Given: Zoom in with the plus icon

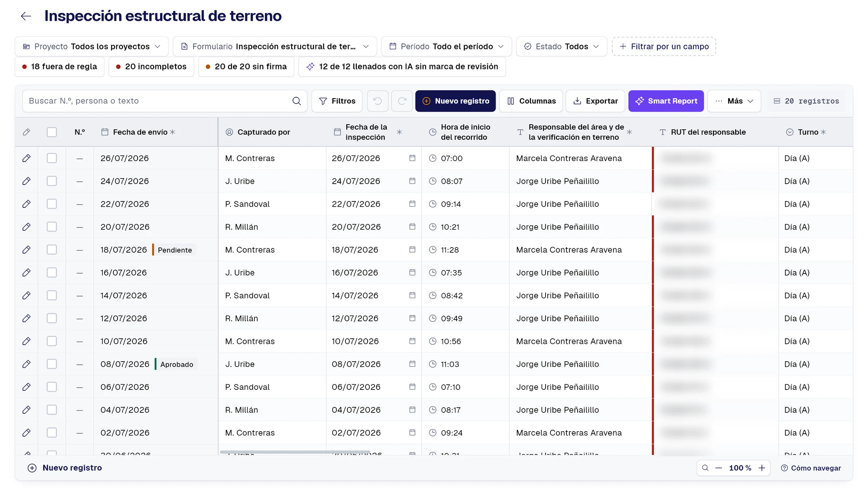Looking at the screenshot, I should [x=762, y=468].
